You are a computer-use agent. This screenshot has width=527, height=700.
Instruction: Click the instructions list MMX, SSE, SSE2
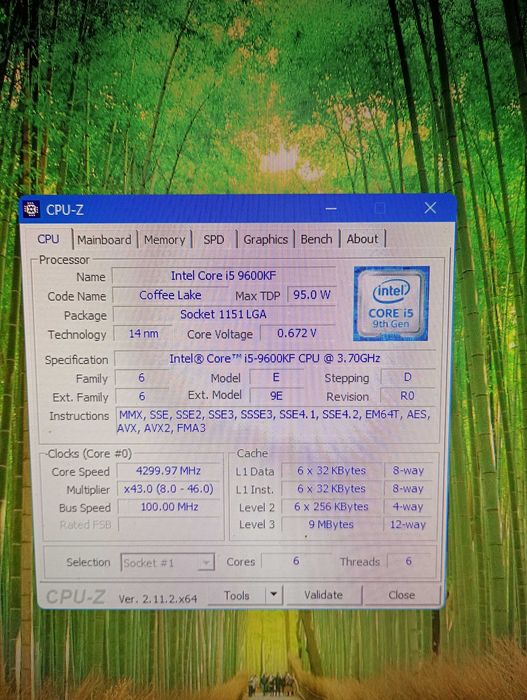coord(274,421)
